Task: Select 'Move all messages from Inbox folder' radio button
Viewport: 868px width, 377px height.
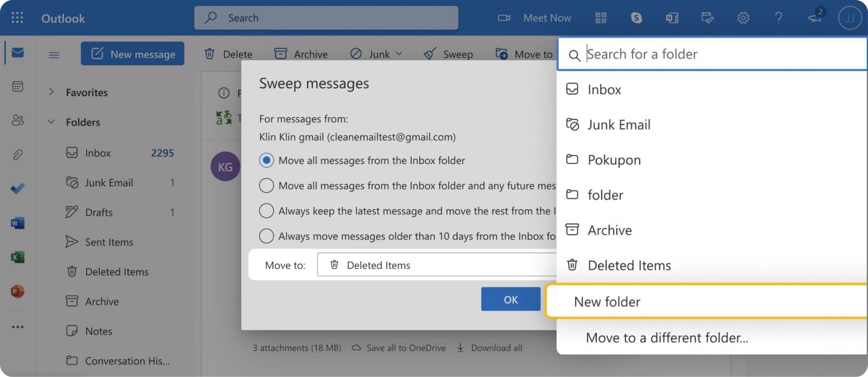Action: tap(266, 160)
